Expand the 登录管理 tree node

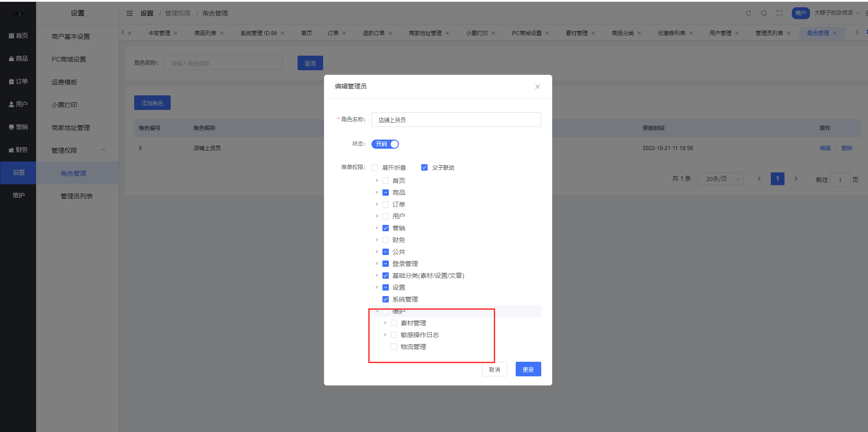point(377,264)
